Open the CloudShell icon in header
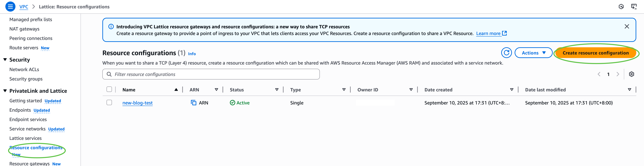Viewport: 644px width, 166px height. tap(634, 7)
